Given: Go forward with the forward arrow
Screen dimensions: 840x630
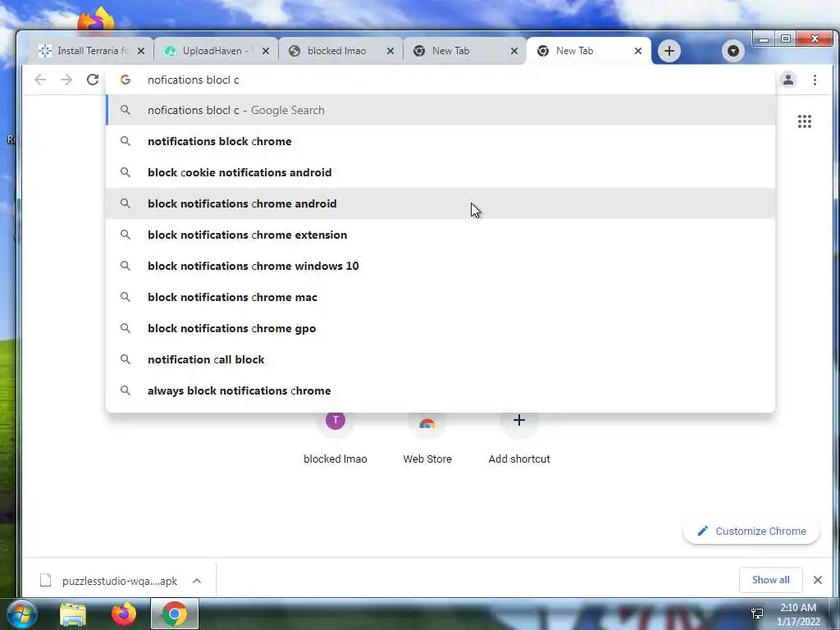Looking at the screenshot, I should click(66, 80).
